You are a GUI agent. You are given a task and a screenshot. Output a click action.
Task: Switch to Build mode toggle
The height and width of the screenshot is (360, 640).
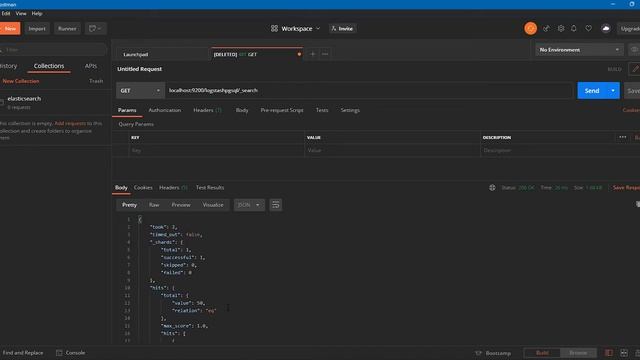pyautogui.click(x=542, y=353)
